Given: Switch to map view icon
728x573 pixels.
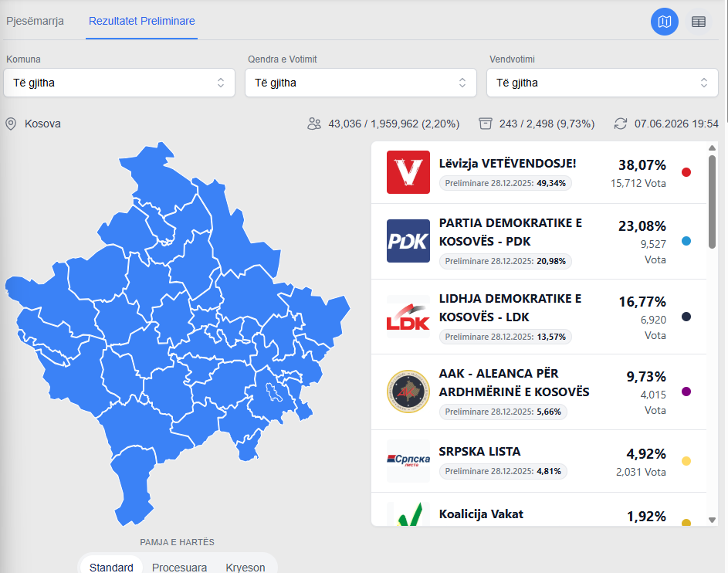Looking at the screenshot, I should tap(665, 22).
